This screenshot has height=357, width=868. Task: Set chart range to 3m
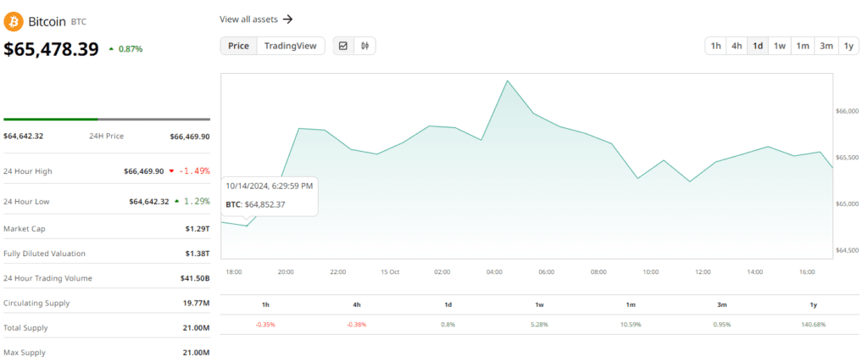[826, 46]
